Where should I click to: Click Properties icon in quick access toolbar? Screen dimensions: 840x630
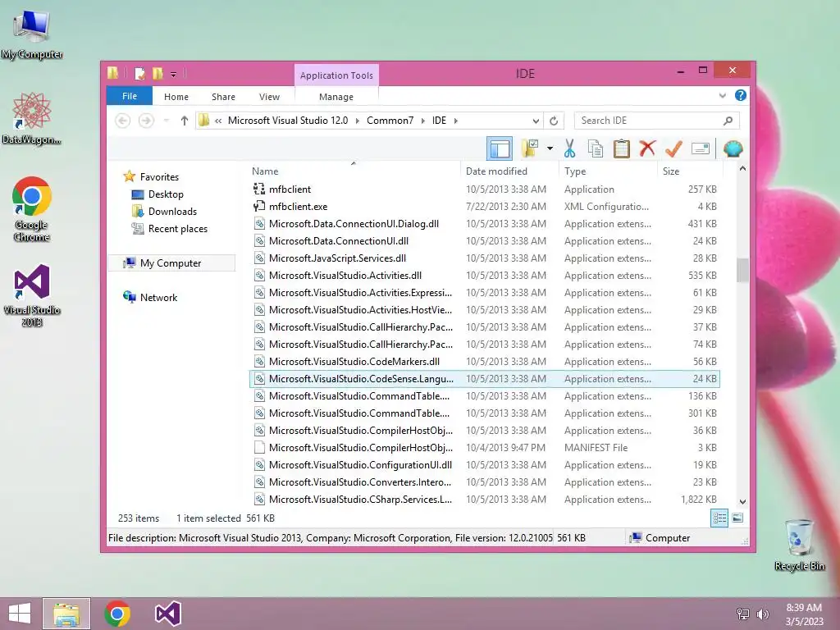click(139, 73)
